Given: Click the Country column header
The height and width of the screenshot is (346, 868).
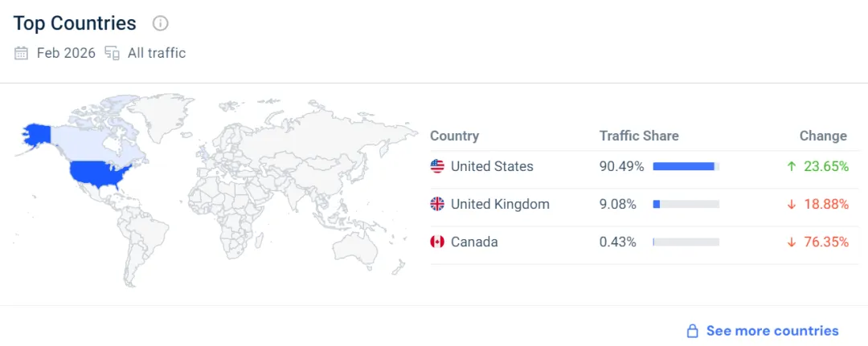Looking at the screenshot, I should pyautogui.click(x=454, y=136).
